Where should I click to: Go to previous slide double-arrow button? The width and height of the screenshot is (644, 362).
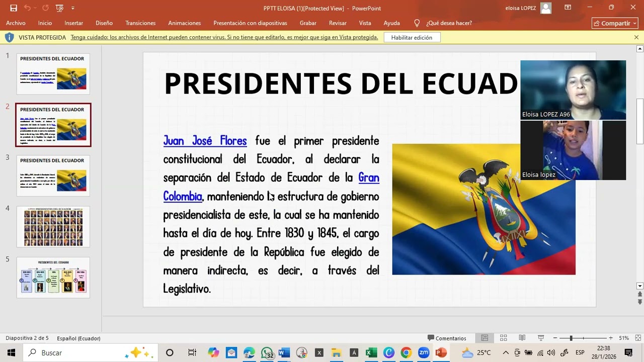click(x=640, y=294)
